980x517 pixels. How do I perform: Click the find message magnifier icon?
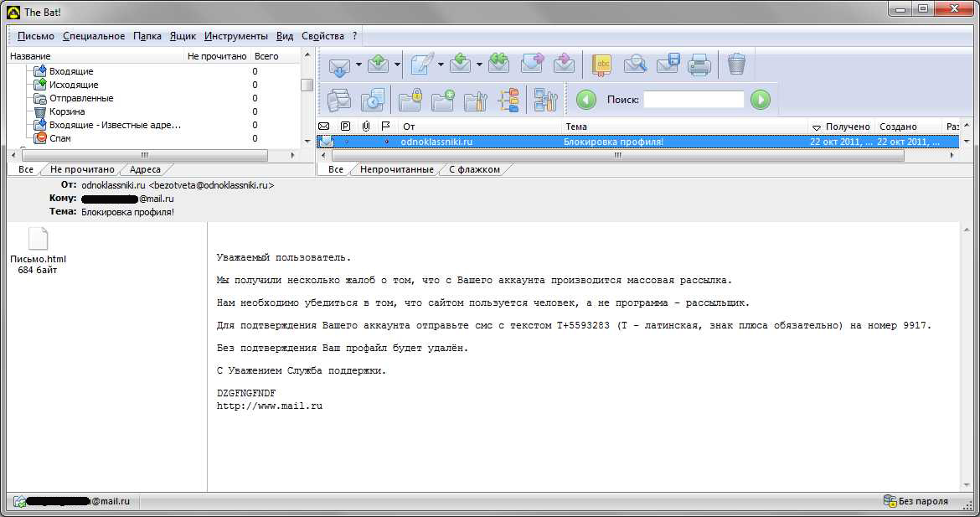click(635, 65)
